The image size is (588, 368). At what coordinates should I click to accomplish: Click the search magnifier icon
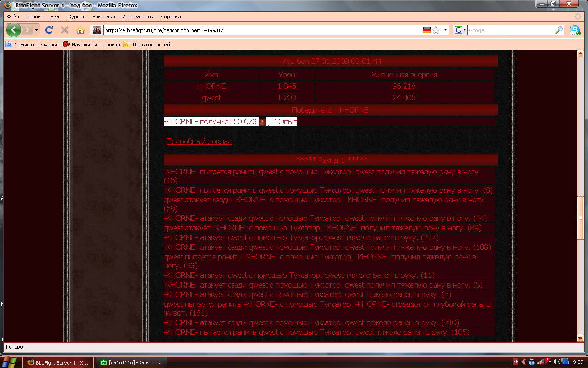559,30
